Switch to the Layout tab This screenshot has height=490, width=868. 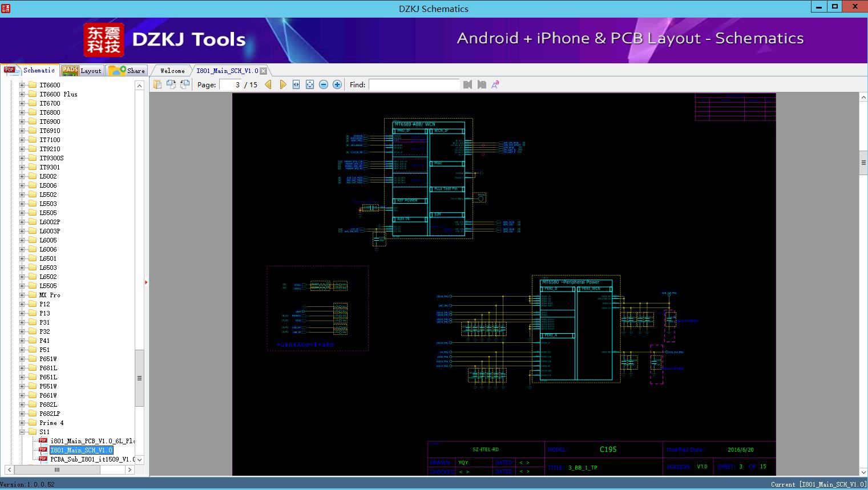pyautogui.click(x=82, y=71)
